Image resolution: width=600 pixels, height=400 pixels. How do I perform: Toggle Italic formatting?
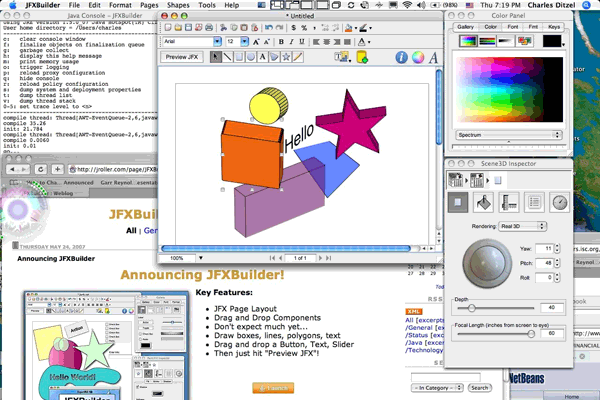(x=291, y=42)
